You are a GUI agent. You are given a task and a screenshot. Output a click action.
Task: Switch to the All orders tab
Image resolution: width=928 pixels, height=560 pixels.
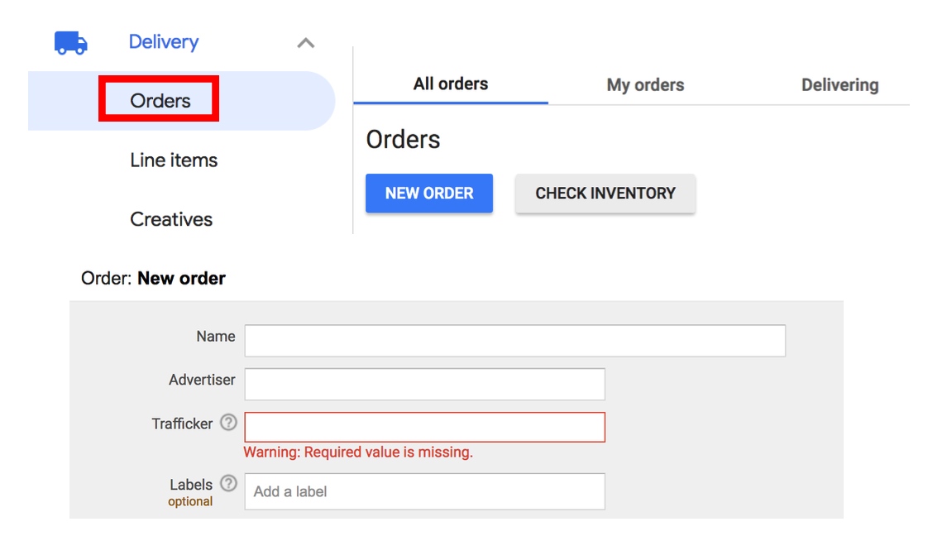point(451,84)
